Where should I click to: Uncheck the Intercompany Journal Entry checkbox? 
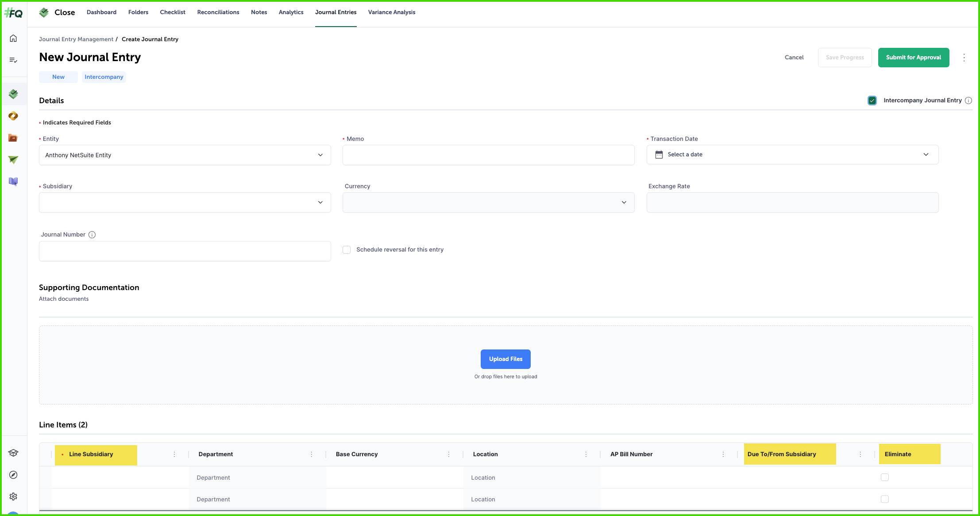pos(872,101)
